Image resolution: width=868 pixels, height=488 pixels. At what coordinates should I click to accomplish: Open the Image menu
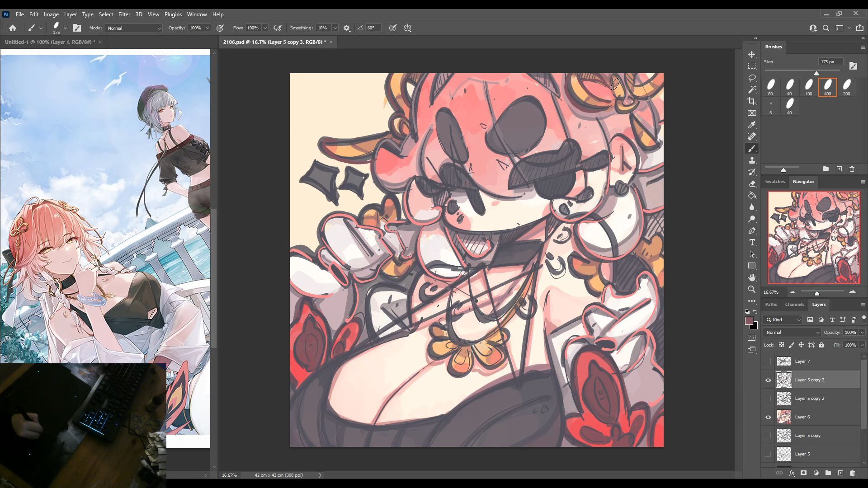tap(51, 14)
